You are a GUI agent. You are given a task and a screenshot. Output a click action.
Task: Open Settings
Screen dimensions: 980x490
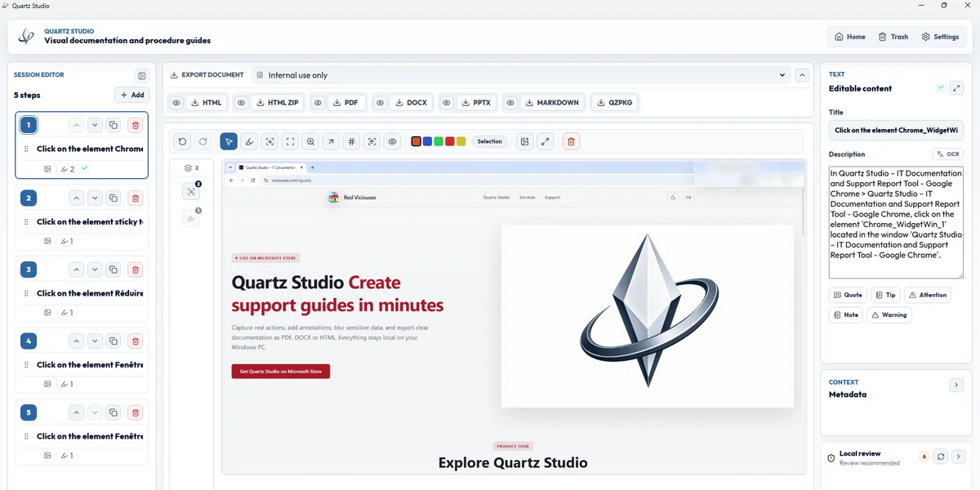pos(940,37)
